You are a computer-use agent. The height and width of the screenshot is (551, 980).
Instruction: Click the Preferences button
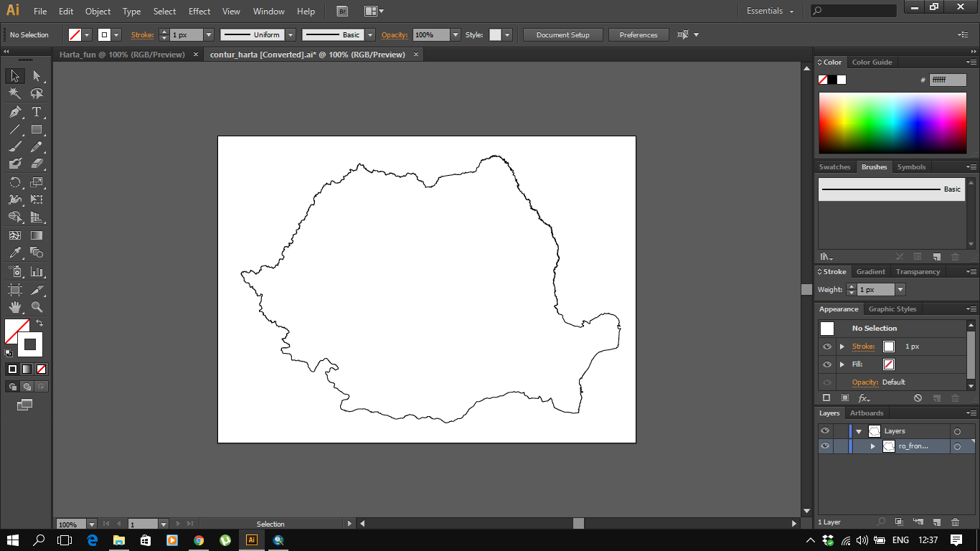(x=639, y=34)
